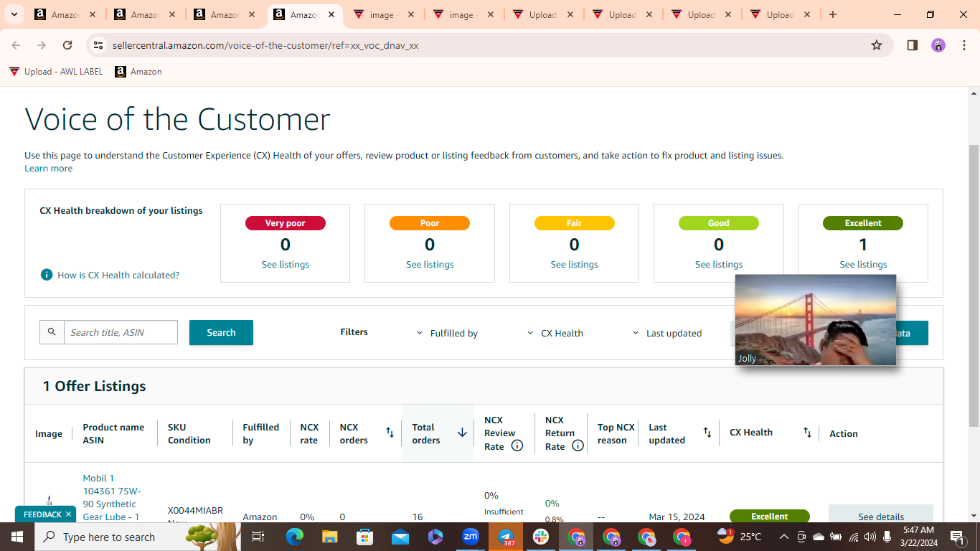See listings under the Excellent card

point(863,265)
